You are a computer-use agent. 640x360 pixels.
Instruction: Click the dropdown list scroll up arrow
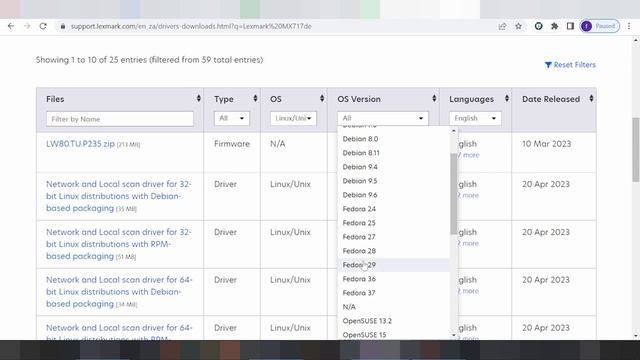coord(453,131)
